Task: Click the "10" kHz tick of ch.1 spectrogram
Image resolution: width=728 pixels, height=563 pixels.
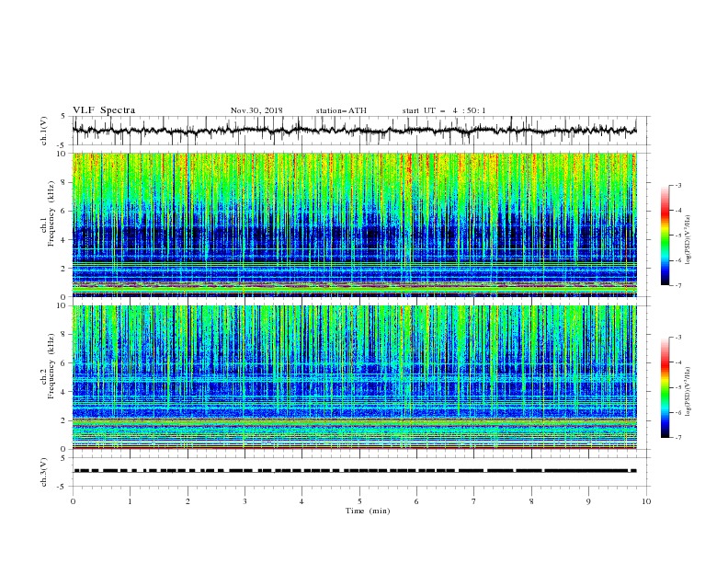Action: pyautogui.click(x=63, y=154)
